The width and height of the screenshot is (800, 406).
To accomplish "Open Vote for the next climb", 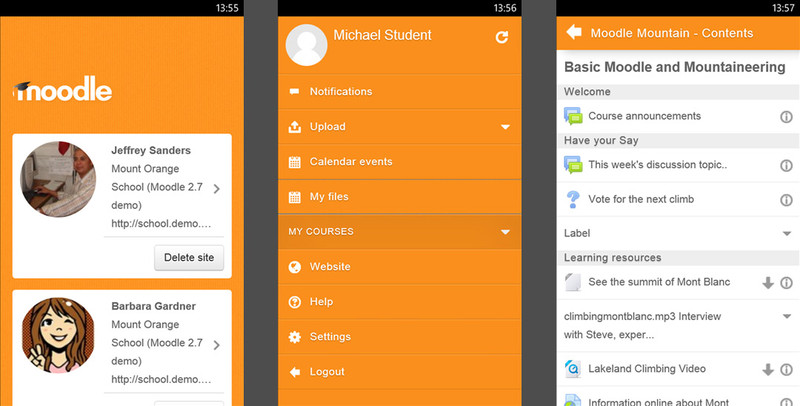I will tap(641, 199).
